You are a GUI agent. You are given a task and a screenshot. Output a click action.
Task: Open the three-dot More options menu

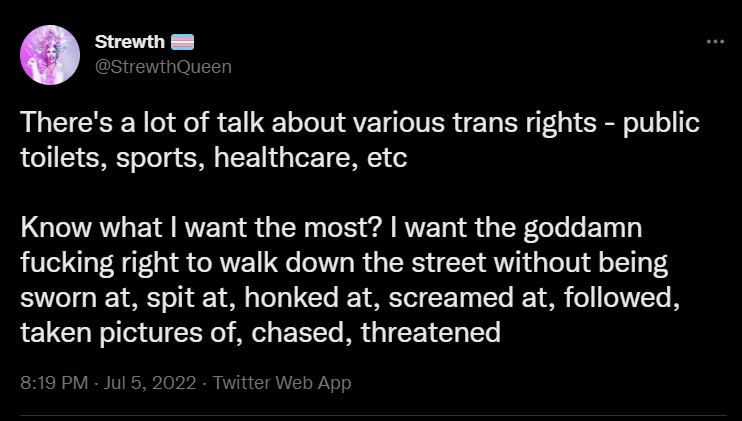(715, 42)
